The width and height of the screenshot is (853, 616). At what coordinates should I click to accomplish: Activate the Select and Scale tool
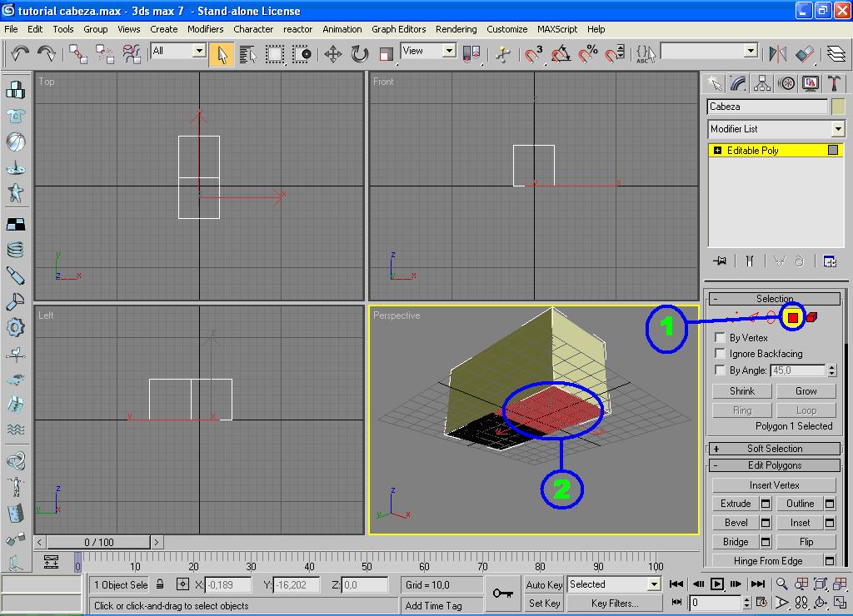[x=387, y=54]
